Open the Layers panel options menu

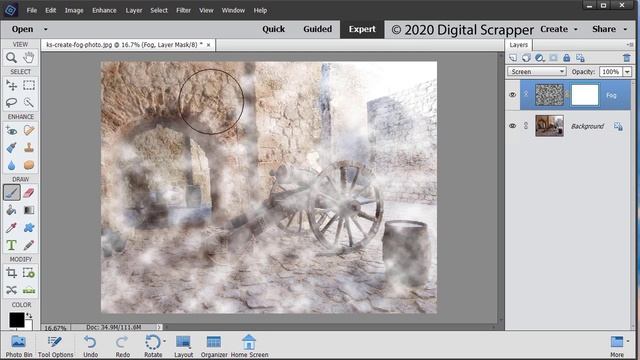point(630,44)
